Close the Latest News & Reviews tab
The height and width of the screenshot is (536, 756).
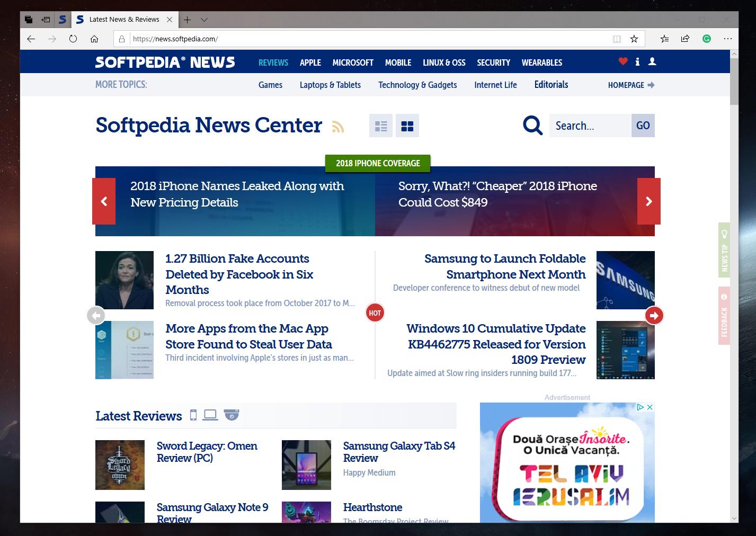coord(170,20)
